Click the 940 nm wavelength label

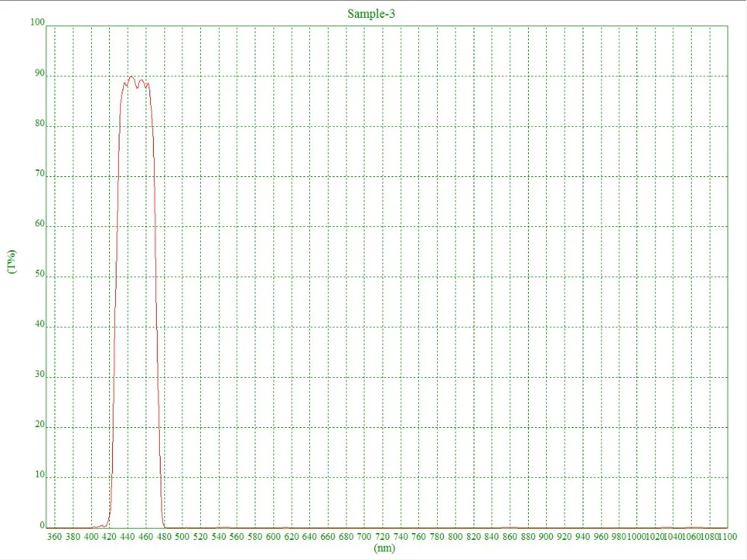pyautogui.click(x=583, y=537)
